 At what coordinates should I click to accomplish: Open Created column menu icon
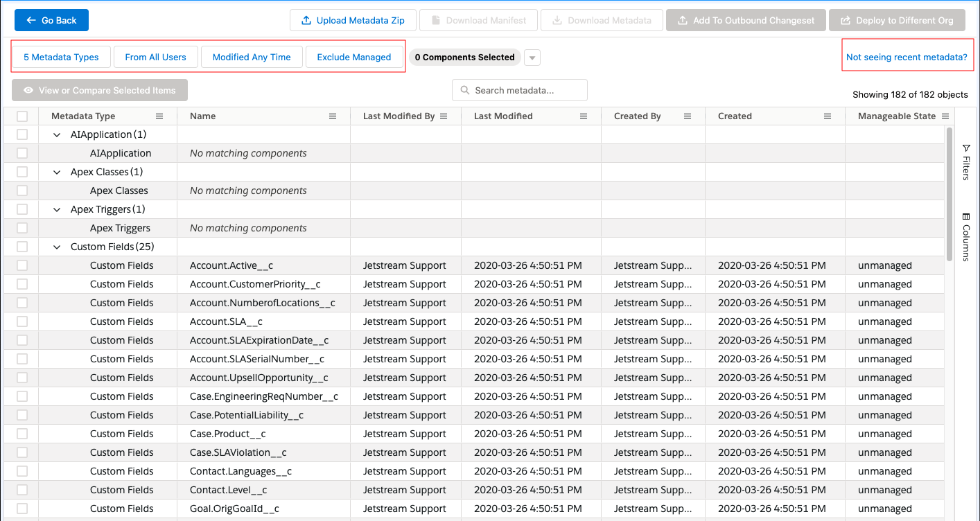(x=828, y=116)
